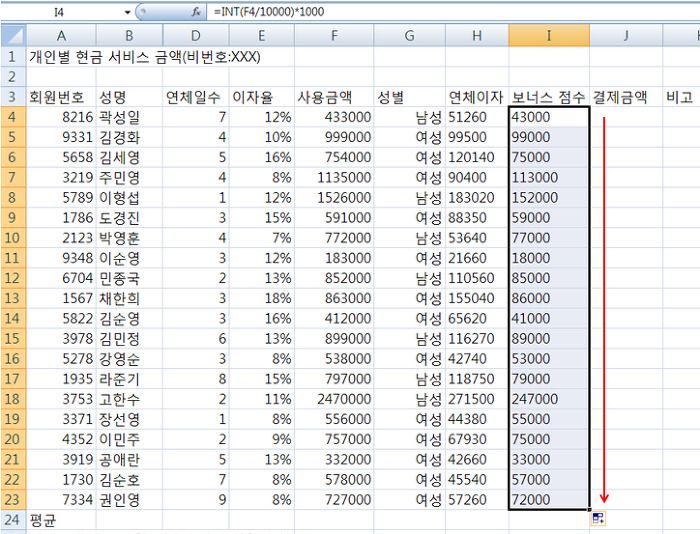Click name cell '곽성일'
This screenshot has width=700, height=534.
[129, 117]
